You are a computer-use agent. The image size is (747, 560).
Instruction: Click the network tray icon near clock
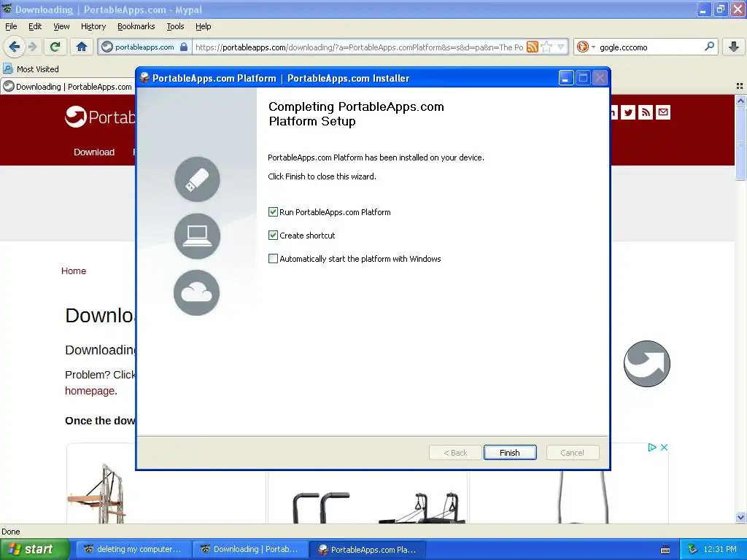click(x=693, y=549)
